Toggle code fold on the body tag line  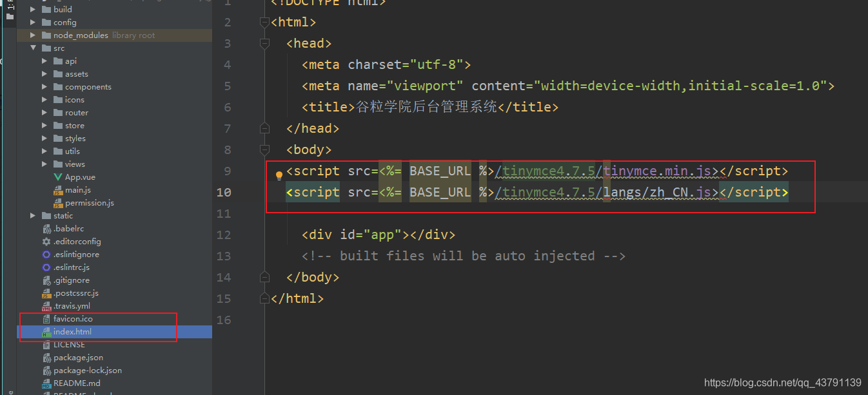coord(264,149)
